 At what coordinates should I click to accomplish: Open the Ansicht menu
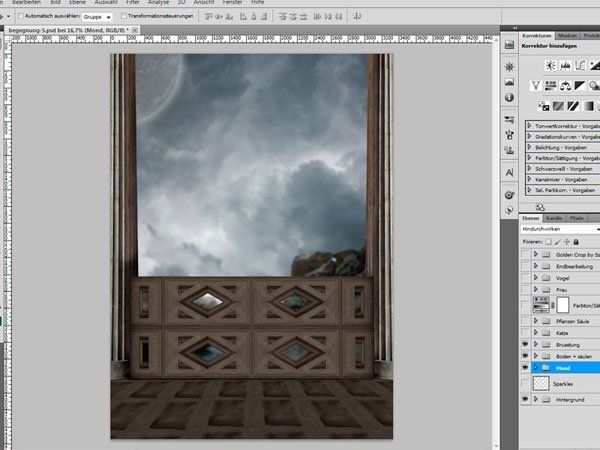[x=204, y=2]
